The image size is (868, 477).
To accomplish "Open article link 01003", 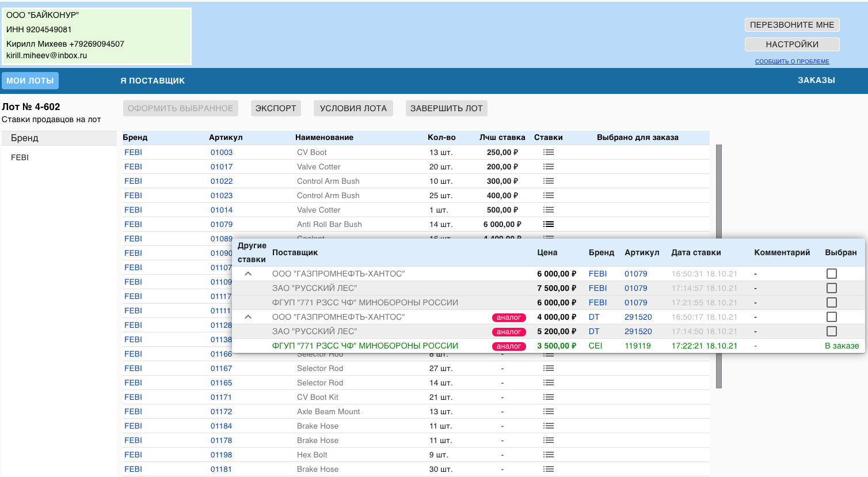I will point(222,152).
